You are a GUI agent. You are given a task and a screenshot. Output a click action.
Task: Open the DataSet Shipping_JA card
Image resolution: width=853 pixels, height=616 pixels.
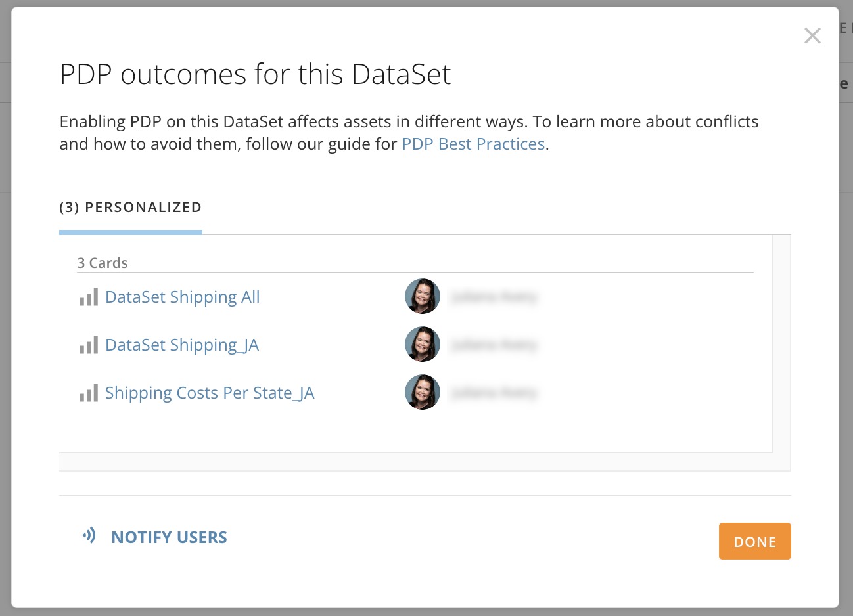(x=181, y=345)
